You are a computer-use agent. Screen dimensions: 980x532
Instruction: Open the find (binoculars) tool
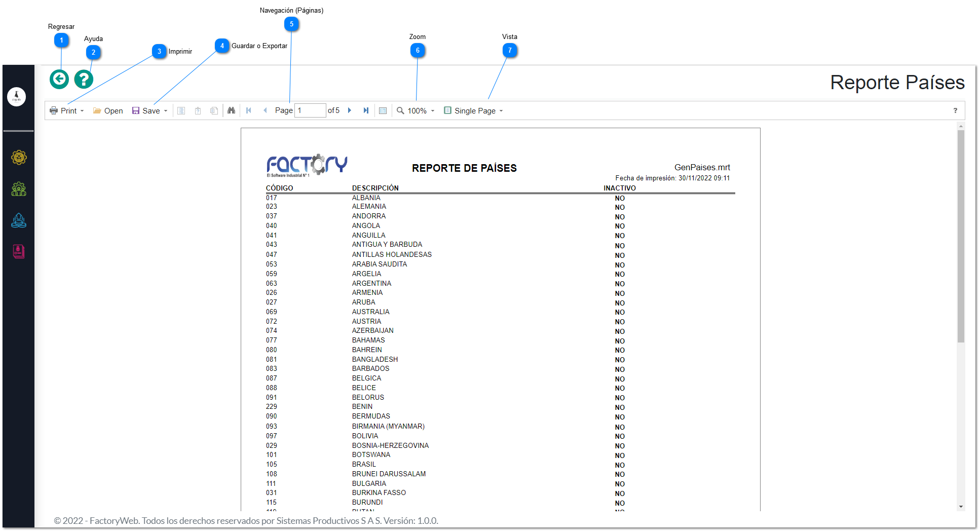pos(231,110)
